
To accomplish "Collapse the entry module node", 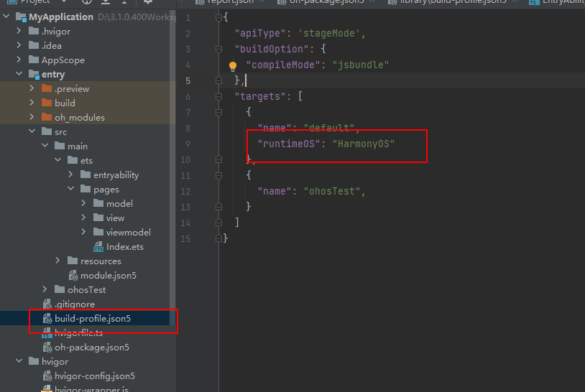I will 19,74.
